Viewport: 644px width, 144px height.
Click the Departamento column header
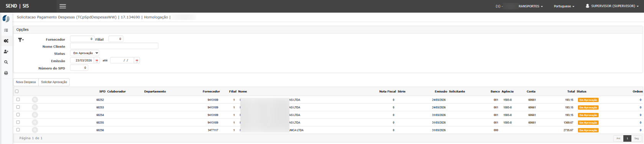[x=155, y=92]
